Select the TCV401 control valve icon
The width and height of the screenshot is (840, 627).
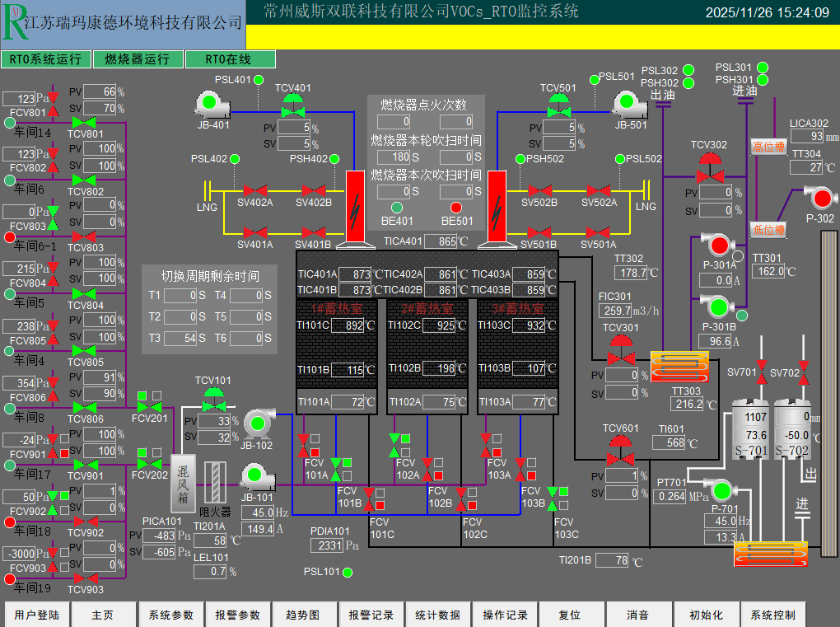point(292,106)
